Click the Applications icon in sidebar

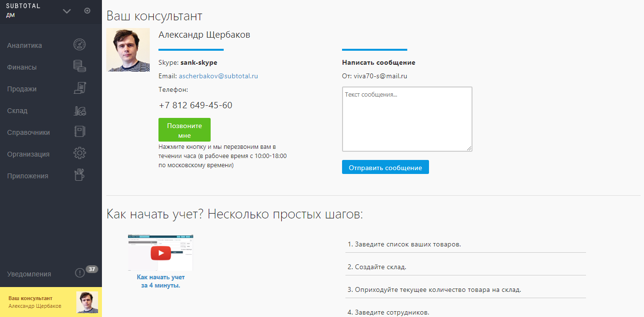(x=79, y=175)
